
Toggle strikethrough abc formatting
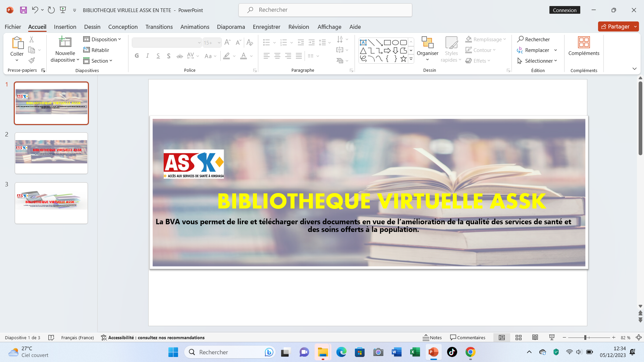click(179, 56)
